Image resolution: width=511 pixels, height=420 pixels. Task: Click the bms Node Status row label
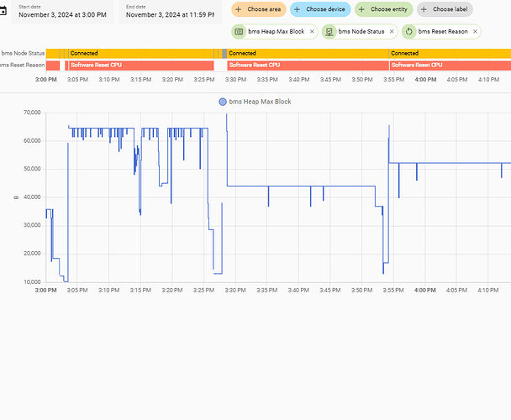23,54
